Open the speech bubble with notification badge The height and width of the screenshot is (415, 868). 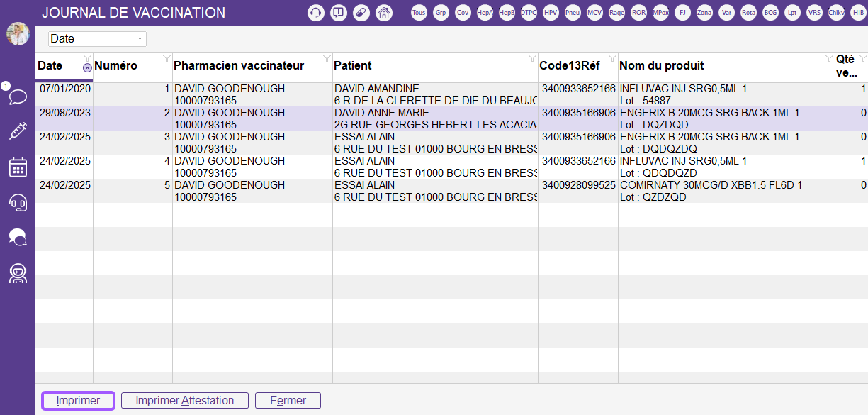pos(17,96)
